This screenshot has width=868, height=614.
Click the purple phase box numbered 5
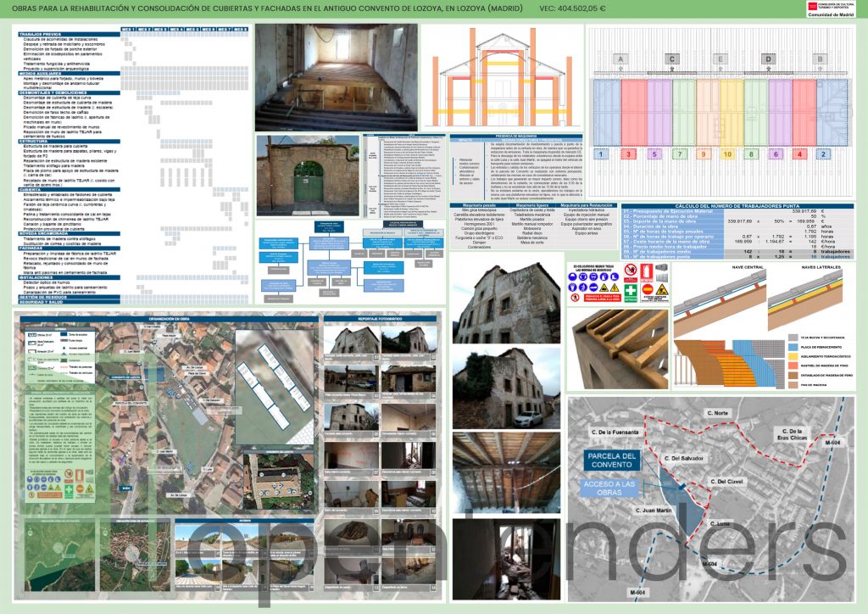coord(654,154)
